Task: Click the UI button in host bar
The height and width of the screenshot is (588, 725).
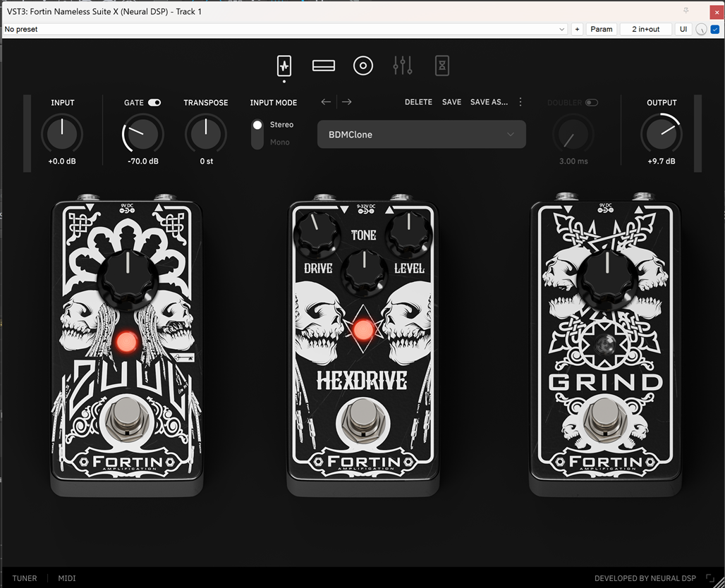Action: 683,29
